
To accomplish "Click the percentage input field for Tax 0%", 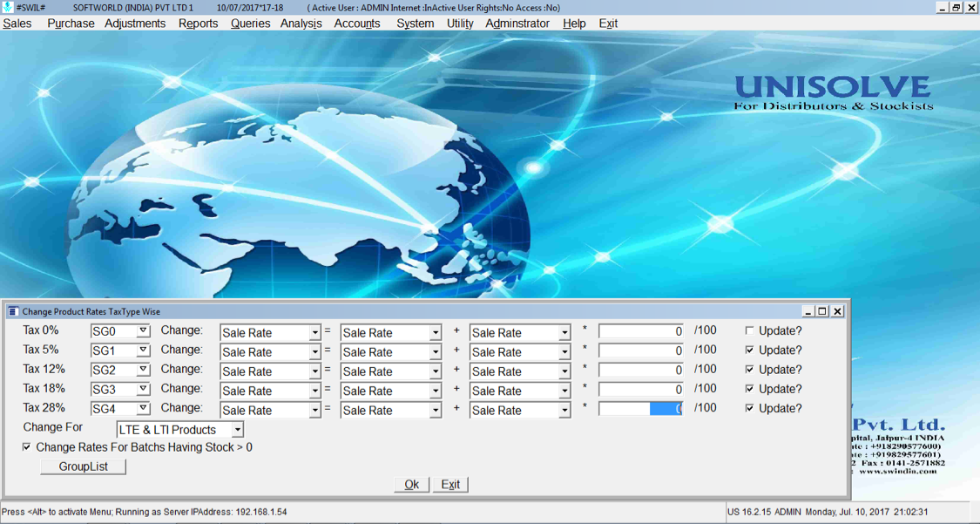I will (641, 331).
